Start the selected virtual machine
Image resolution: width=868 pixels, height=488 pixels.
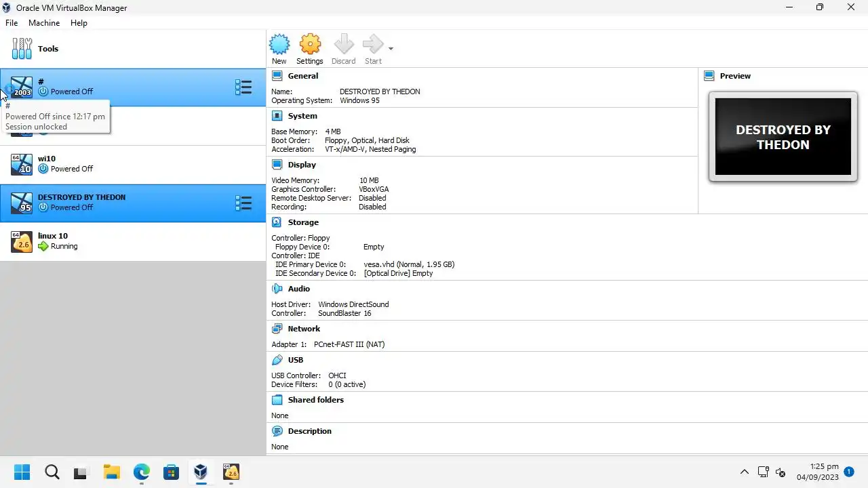click(373, 49)
